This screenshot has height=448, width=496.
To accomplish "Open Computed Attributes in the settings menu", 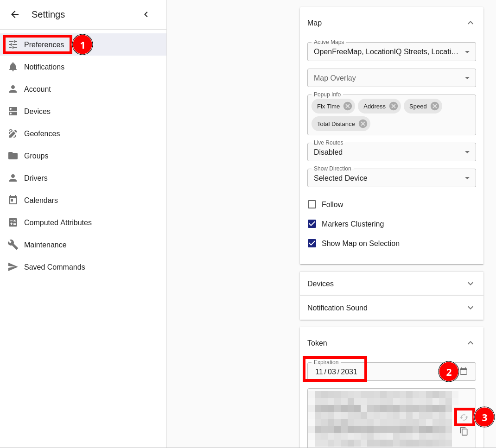I will pyautogui.click(x=83, y=222).
